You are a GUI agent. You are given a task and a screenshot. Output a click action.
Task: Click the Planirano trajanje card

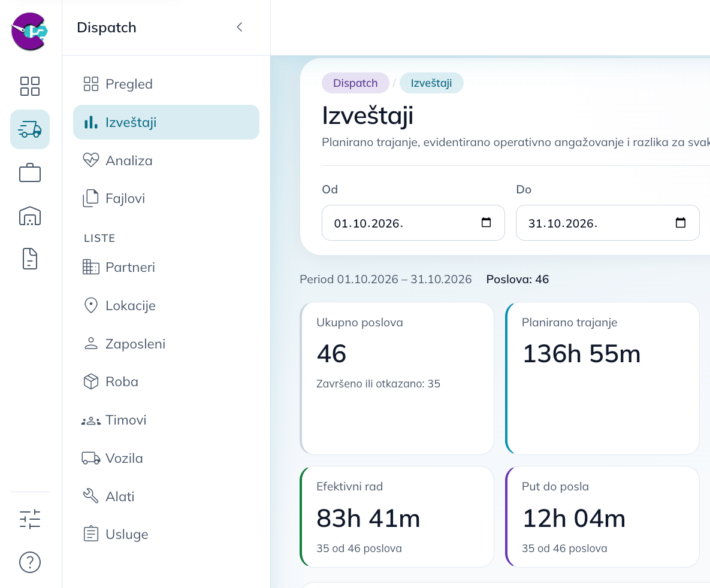(602, 378)
